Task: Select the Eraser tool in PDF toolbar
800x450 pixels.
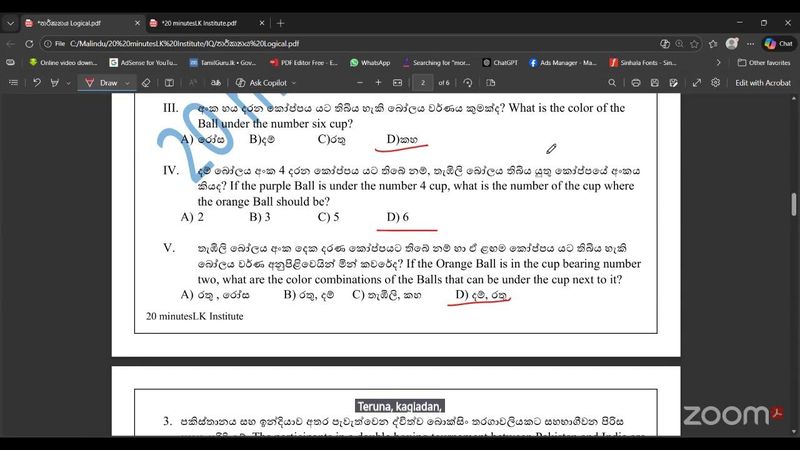Action: (x=146, y=83)
